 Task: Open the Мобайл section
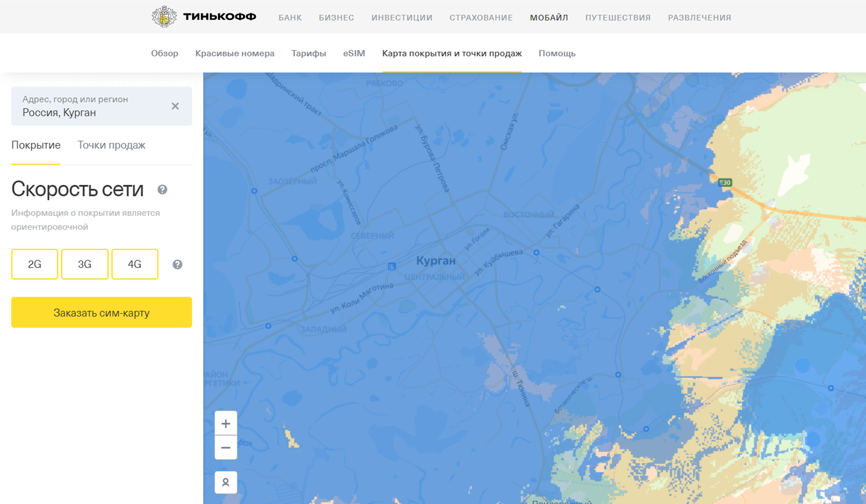[549, 18]
